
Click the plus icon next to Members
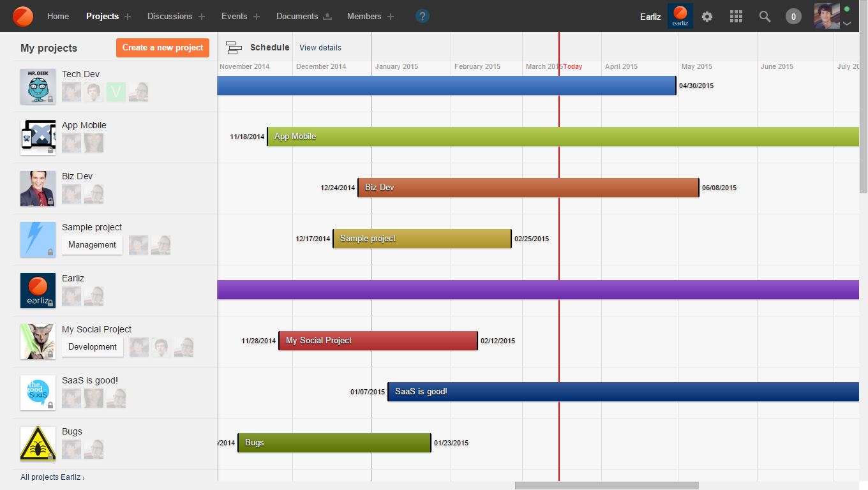[391, 17]
